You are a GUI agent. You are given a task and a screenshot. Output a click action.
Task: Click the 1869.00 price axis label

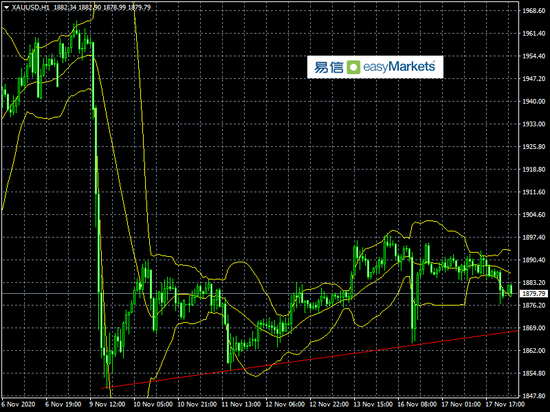point(534,328)
